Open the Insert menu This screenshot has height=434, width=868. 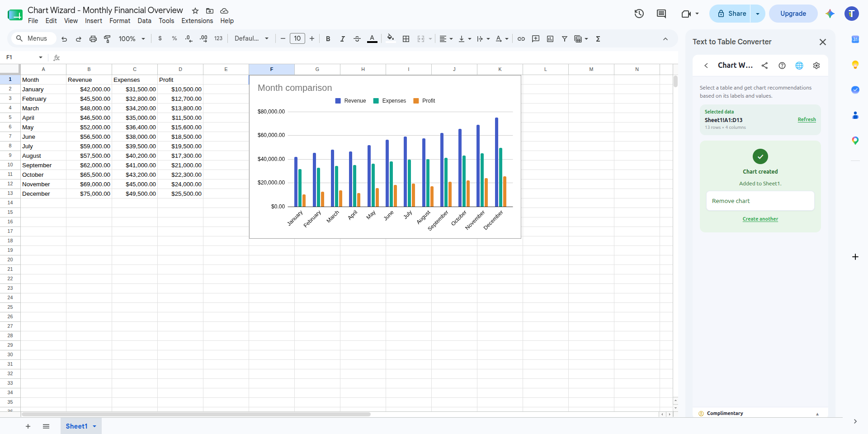point(94,21)
